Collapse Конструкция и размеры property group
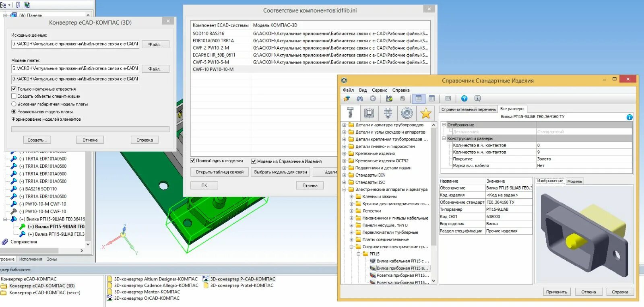The image size is (644, 307). (x=444, y=138)
